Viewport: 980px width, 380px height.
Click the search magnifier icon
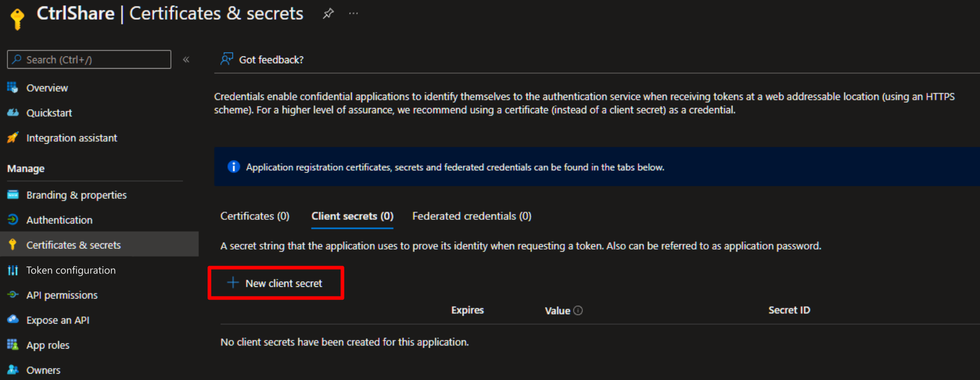(17, 60)
